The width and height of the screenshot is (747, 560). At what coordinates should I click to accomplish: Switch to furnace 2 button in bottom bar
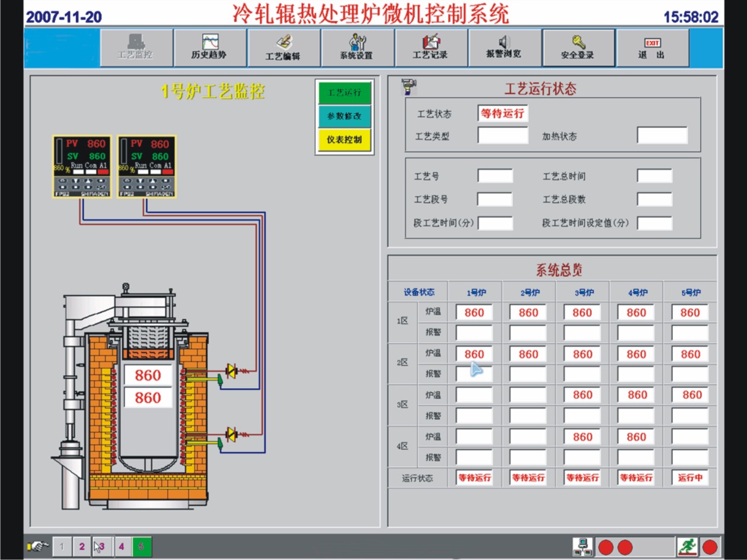[82, 546]
